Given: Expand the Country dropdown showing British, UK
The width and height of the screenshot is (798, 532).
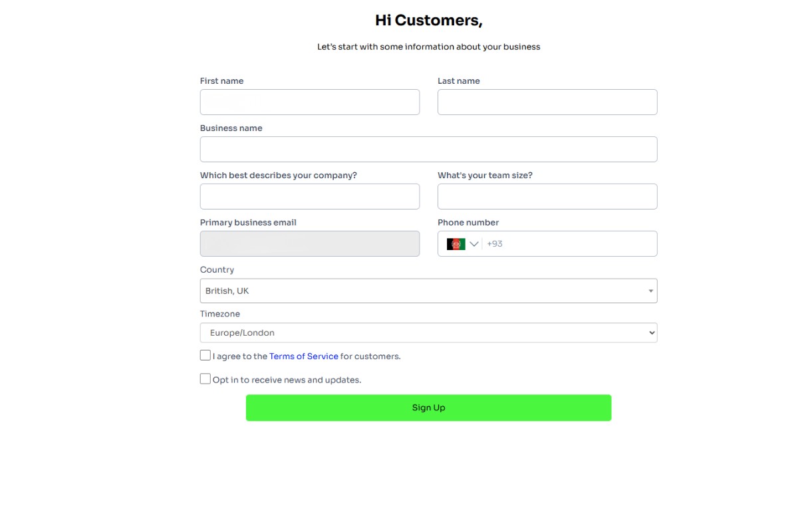Looking at the screenshot, I should pyautogui.click(x=428, y=291).
